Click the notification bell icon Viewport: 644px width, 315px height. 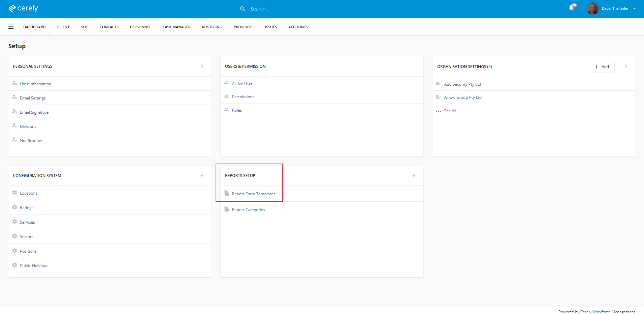[571, 8]
